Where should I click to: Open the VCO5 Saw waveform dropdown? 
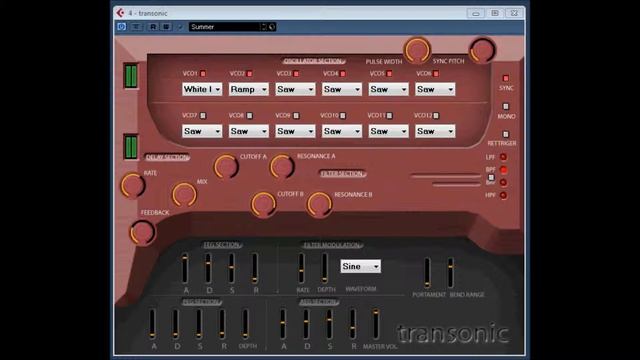coord(388,89)
